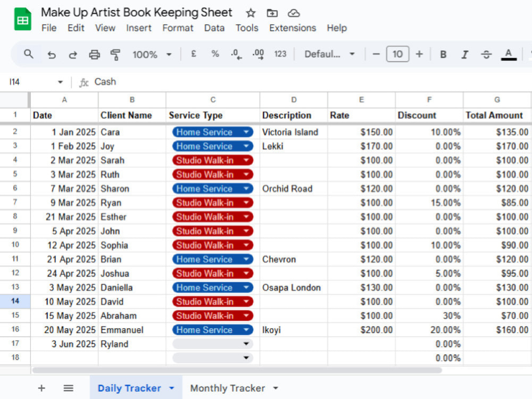Toggle bold formatting

tap(443, 54)
